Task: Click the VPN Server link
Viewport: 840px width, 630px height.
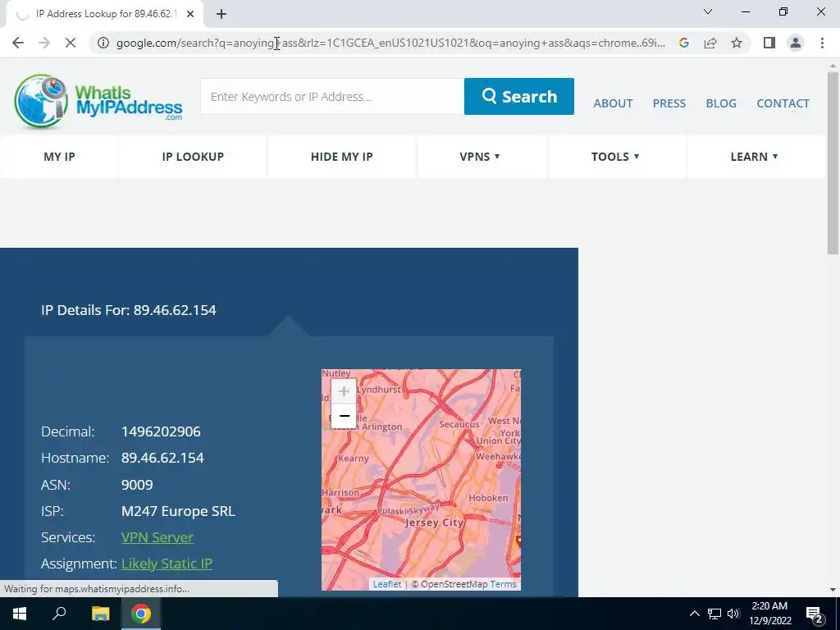Action: pyautogui.click(x=157, y=537)
